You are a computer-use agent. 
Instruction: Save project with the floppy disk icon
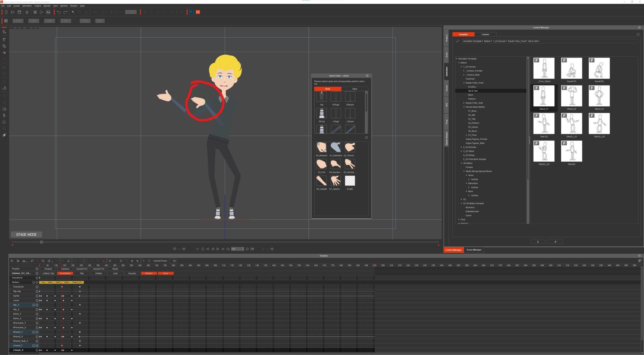(19, 12)
